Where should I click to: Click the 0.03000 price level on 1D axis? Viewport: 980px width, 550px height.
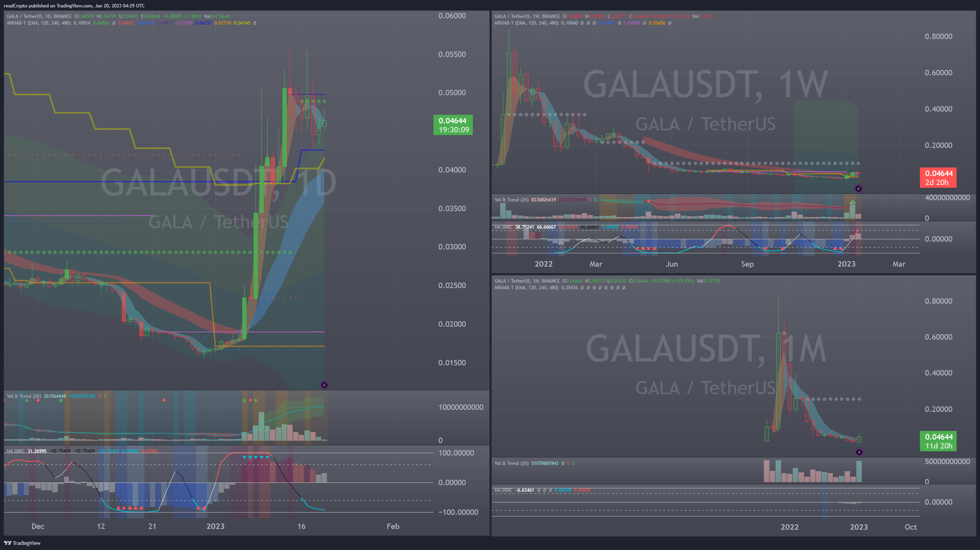452,247
